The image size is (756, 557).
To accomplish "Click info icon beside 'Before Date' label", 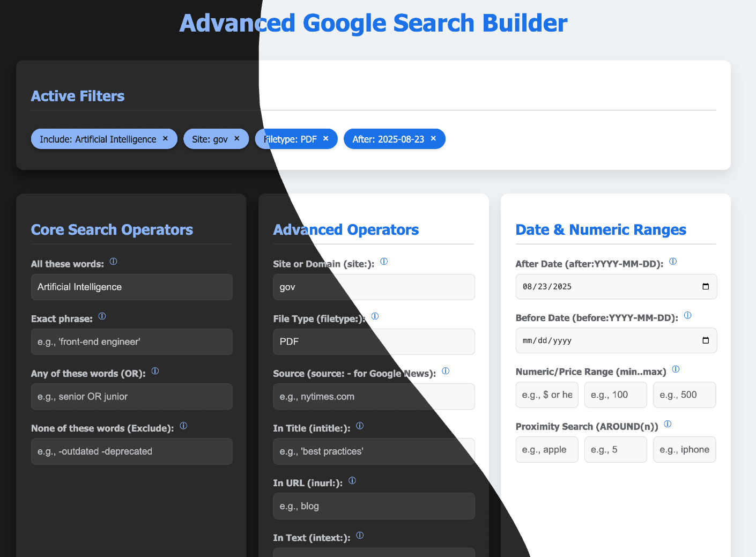I will coord(688,315).
